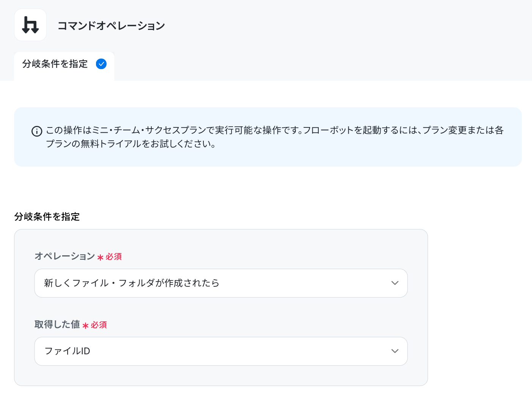Click the info circle icon in the notice
Screen dimensions: 532x396
pyautogui.click(x=37, y=131)
